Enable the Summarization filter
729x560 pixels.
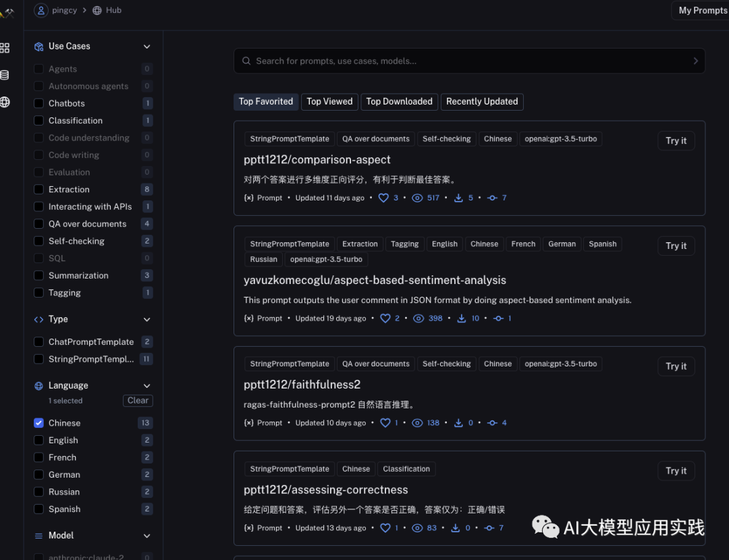click(x=39, y=275)
